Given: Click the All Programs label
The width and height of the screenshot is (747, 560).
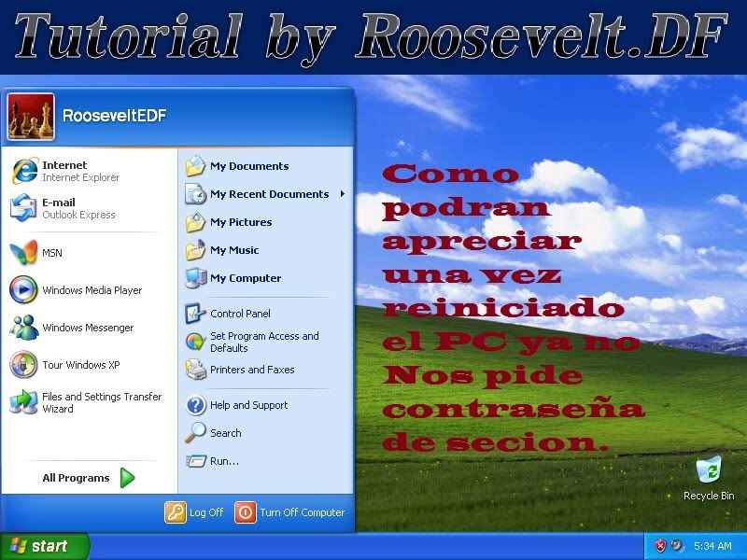Looking at the screenshot, I should (76, 478).
